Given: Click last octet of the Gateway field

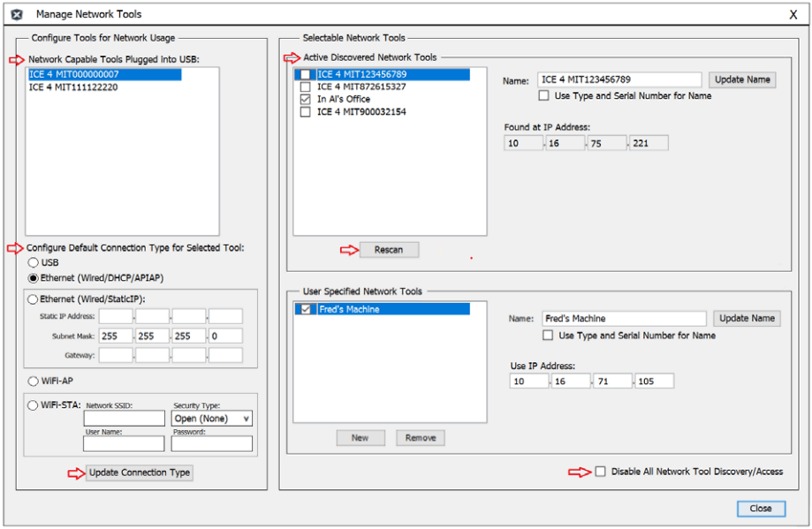Looking at the screenshot, I should pos(225,355).
